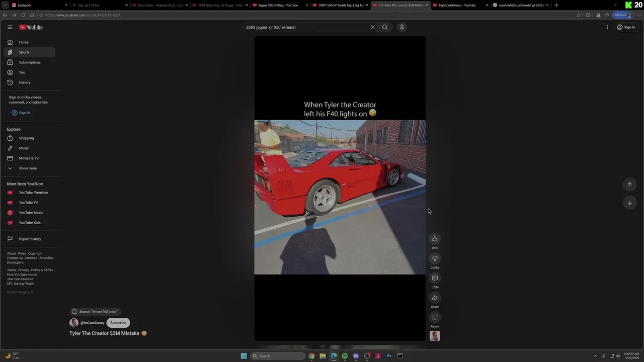644x362 pixels.
Task: Open the Short's sound thumbnail
Action: [x=435, y=336]
